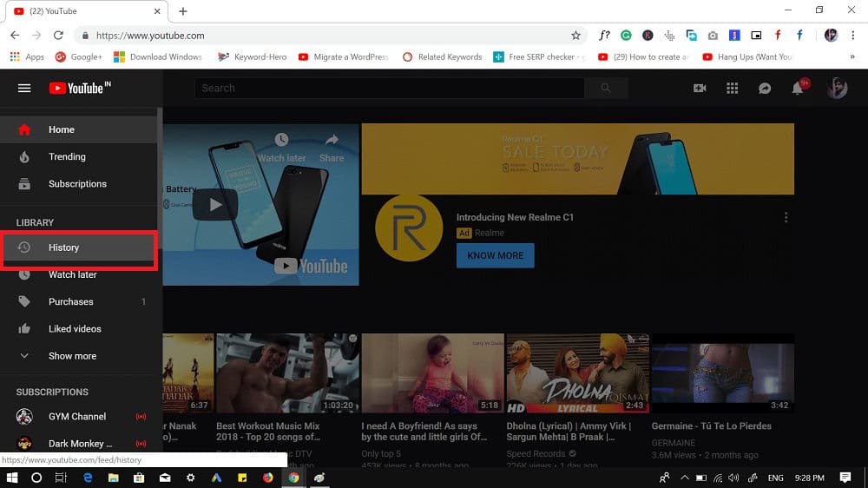Open Firefox on taskbar
Screen dimensions: 868x488
point(268,478)
